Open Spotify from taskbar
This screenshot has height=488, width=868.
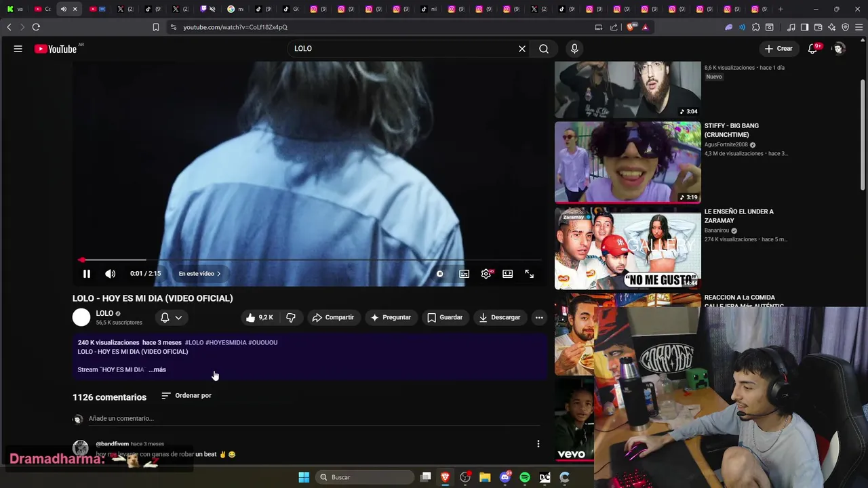(x=525, y=477)
